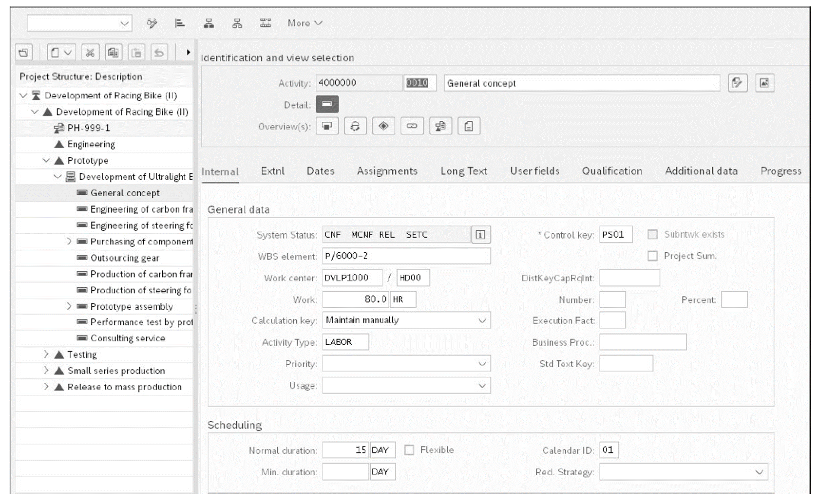Open the User fields tab
This screenshot has height=504, width=819.
click(534, 171)
